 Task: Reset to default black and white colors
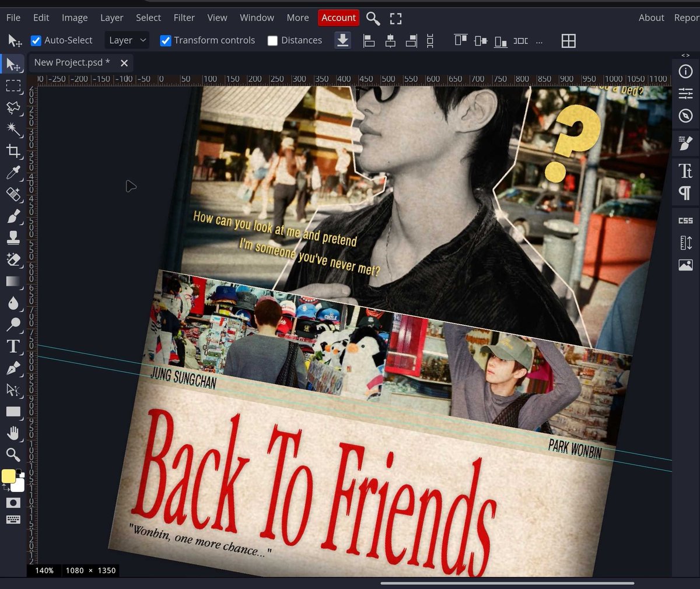point(19,472)
